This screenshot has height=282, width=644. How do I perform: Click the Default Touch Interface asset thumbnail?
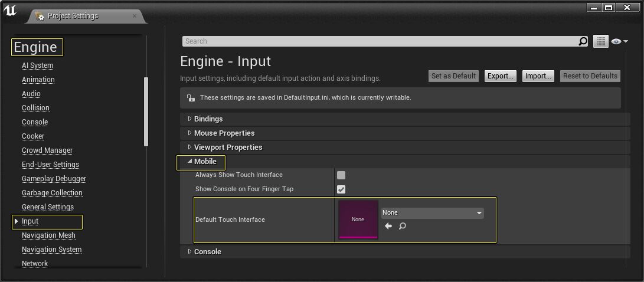coord(358,219)
